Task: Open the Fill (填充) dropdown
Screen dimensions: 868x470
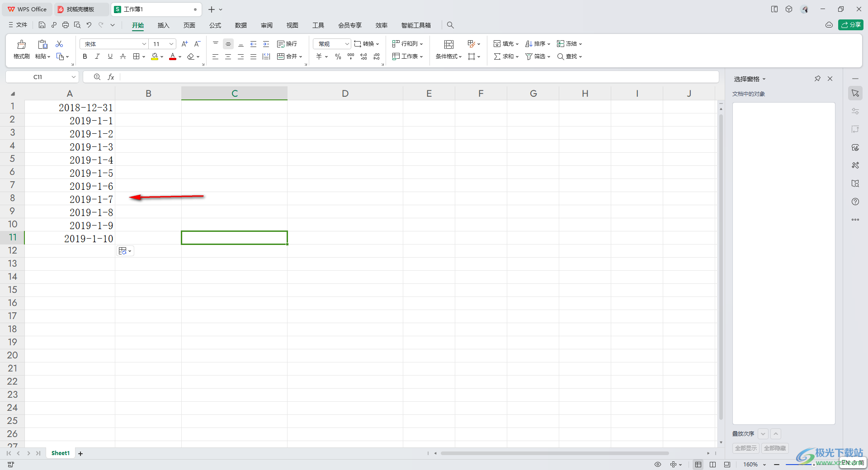Action: pos(506,44)
